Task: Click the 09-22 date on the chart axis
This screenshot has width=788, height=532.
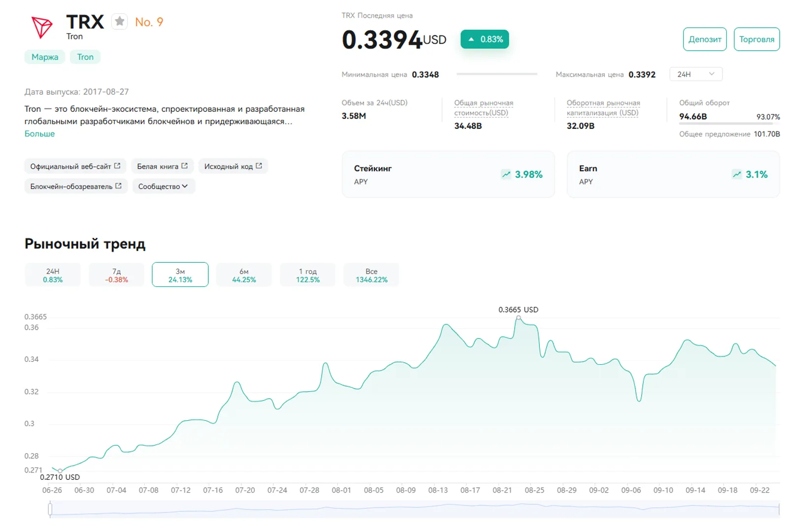Action: click(759, 490)
